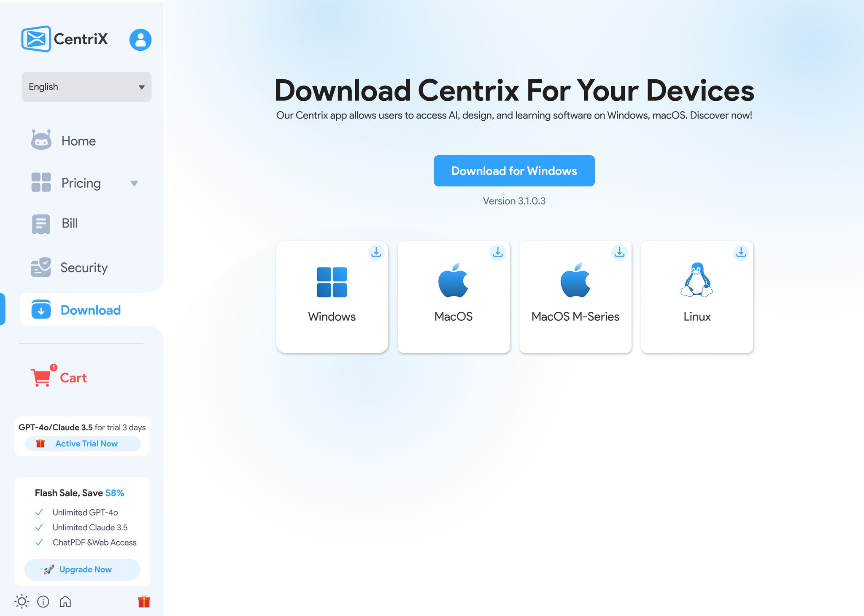Expand the Pricing submenu arrow

(134, 184)
